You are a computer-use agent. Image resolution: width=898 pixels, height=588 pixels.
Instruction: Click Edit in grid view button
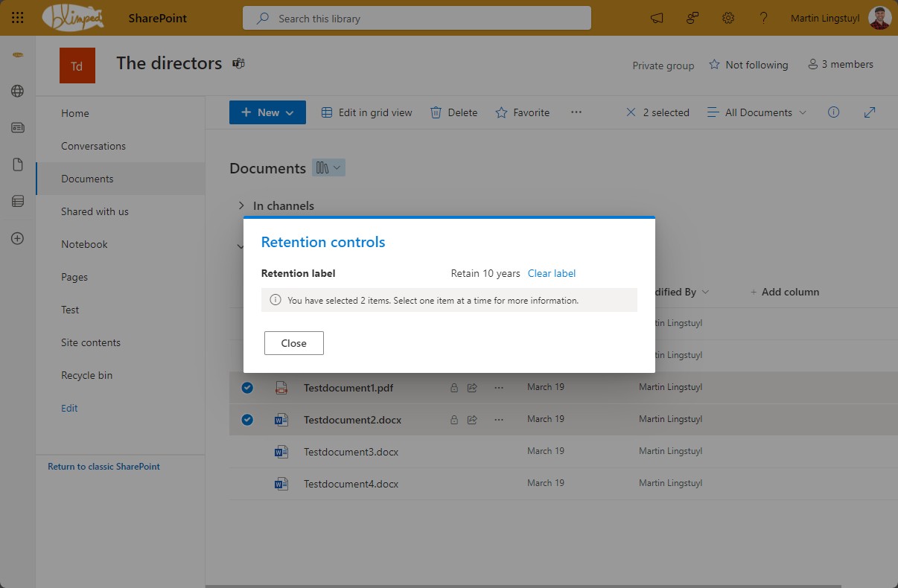point(366,112)
